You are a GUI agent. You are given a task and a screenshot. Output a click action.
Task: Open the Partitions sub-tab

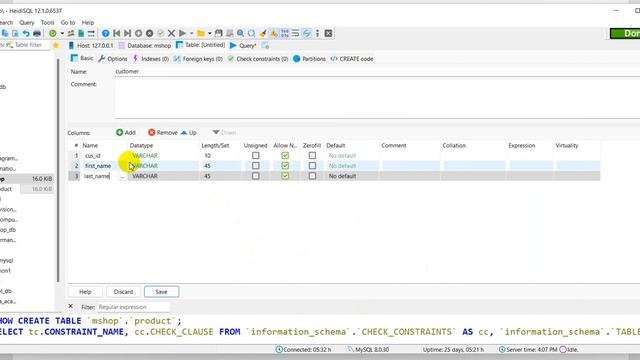coord(309,59)
